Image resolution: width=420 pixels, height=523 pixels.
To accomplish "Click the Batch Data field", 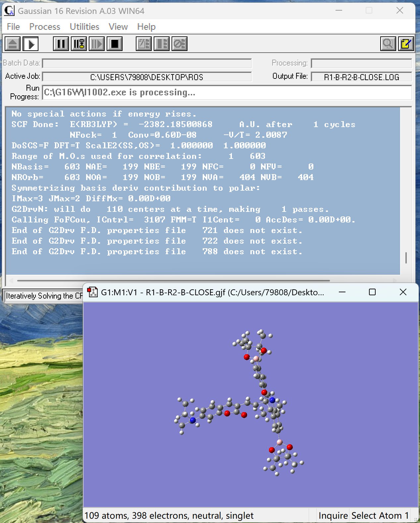I will point(147,63).
